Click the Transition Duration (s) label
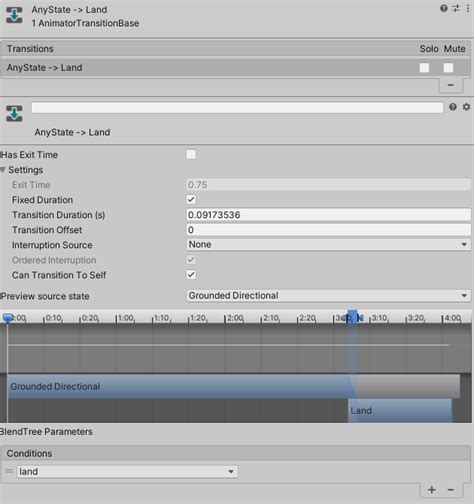 coord(59,215)
